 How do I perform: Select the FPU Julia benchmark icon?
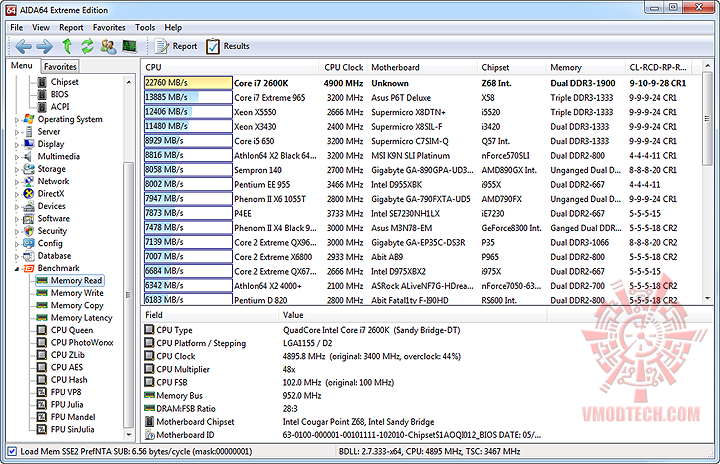click(42, 404)
